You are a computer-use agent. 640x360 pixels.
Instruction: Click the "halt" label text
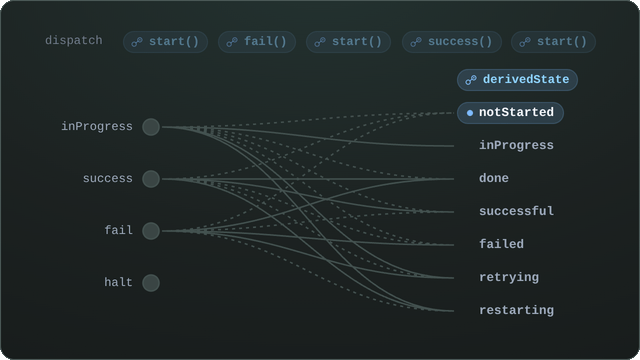click(118, 282)
